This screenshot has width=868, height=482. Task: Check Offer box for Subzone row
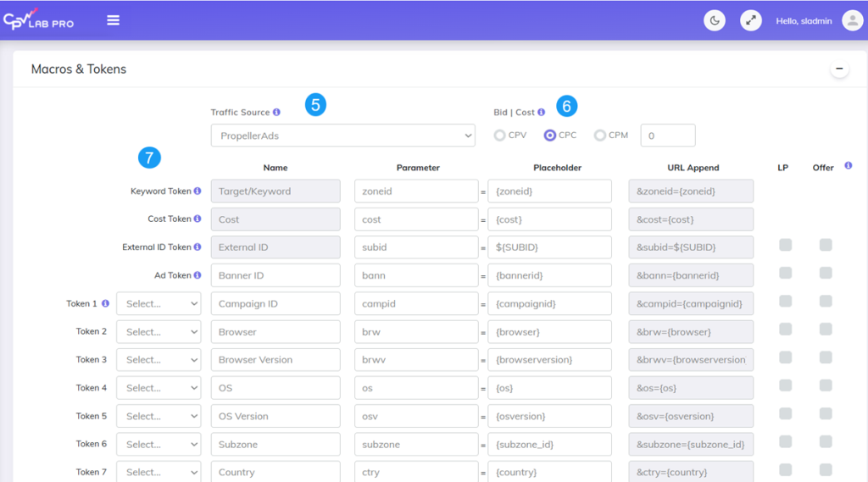pos(826,441)
